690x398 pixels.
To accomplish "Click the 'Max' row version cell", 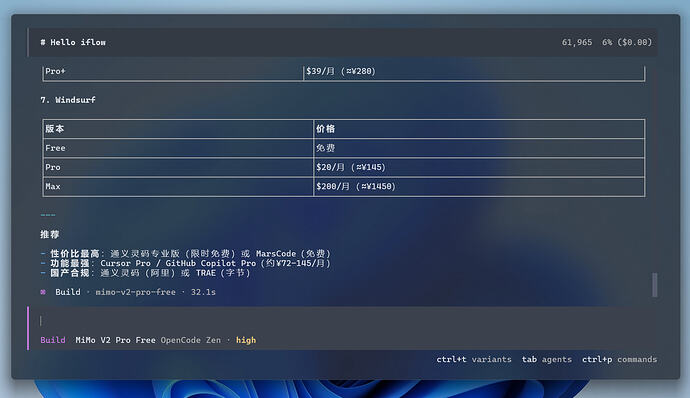I will click(178, 187).
